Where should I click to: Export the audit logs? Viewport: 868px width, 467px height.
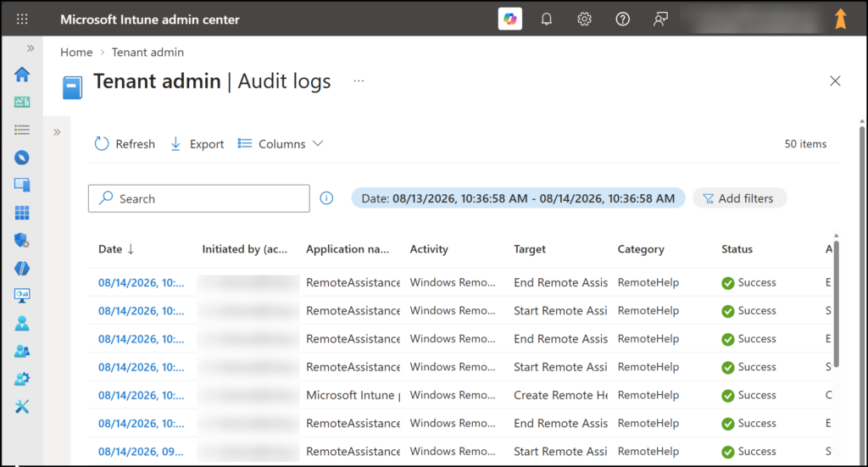pyautogui.click(x=197, y=144)
